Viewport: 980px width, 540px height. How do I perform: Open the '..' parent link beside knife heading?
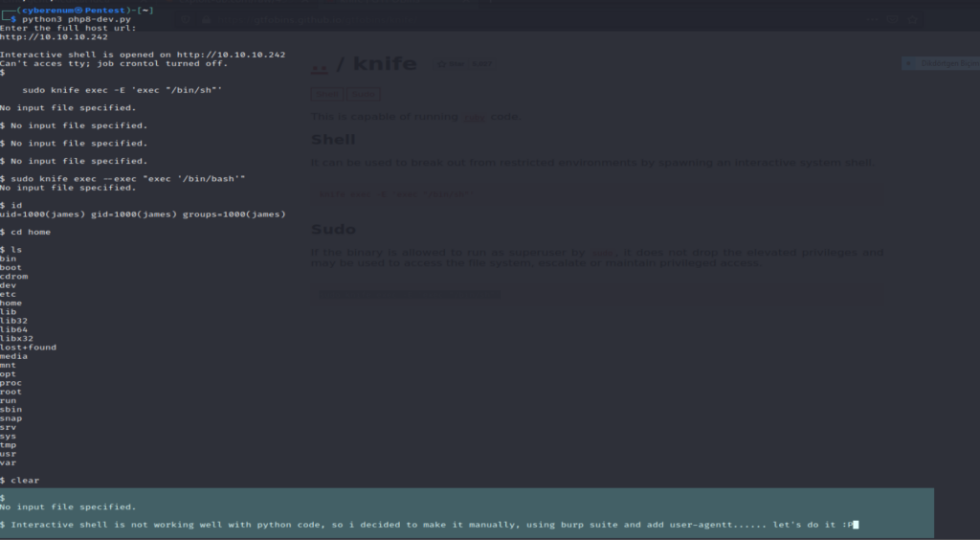[x=320, y=66]
